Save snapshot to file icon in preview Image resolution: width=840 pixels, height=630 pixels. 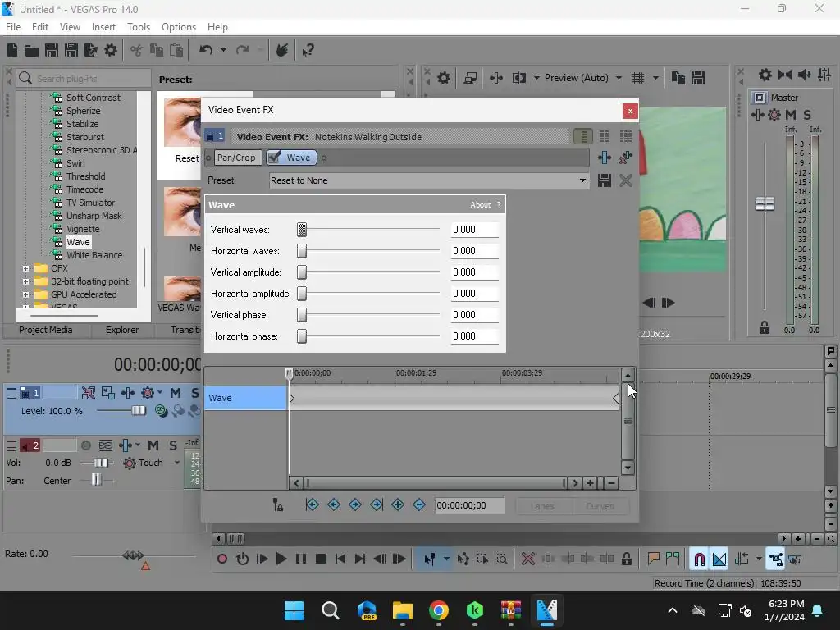coord(698,78)
